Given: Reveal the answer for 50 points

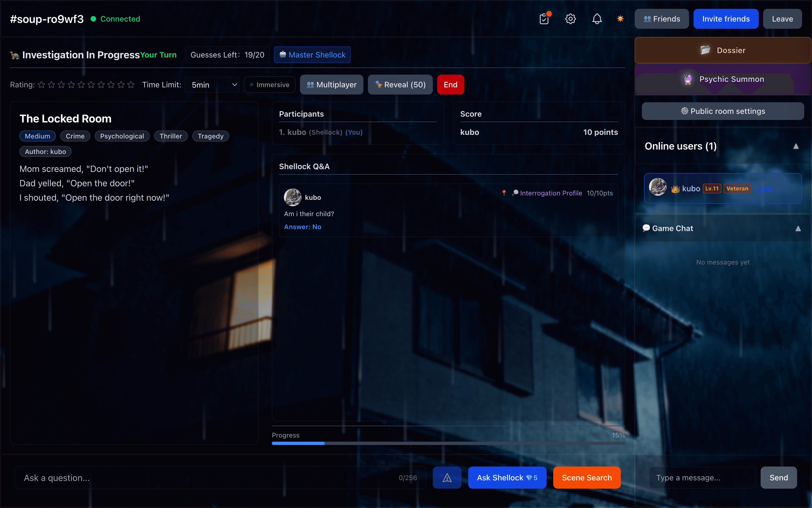Looking at the screenshot, I should tap(400, 84).
